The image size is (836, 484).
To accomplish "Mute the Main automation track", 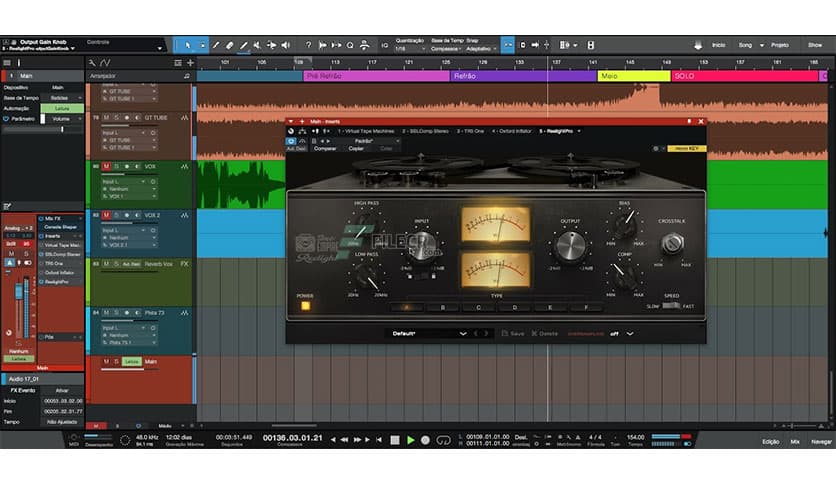I will click(106, 361).
